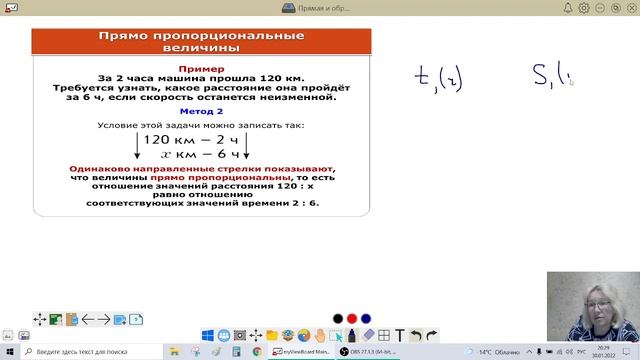Click the move cross-arrows tool in main toolbar
640x360 pixels.
point(256,336)
